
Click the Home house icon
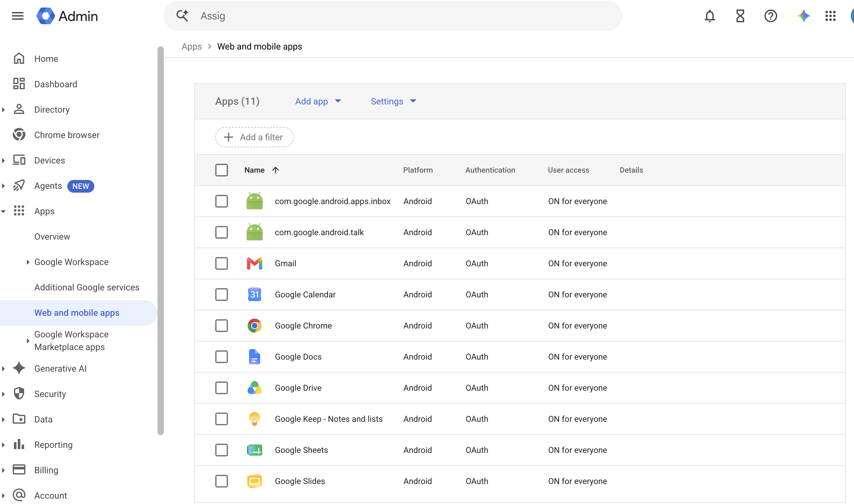click(x=19, y=58)
